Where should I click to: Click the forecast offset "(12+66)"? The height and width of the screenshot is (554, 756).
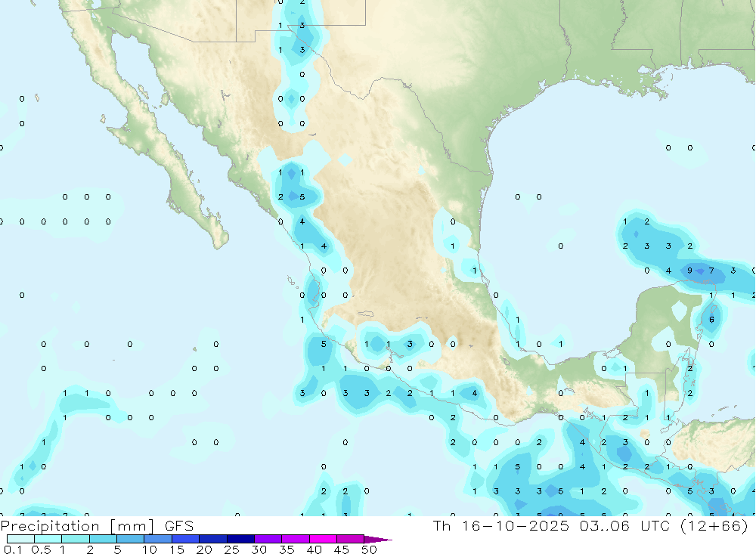[714, 525]
